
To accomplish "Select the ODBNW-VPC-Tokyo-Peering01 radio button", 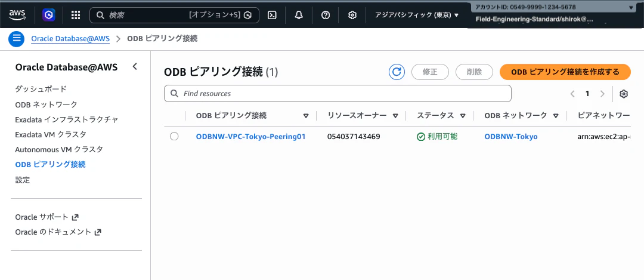I will click(x=174, y=137).
